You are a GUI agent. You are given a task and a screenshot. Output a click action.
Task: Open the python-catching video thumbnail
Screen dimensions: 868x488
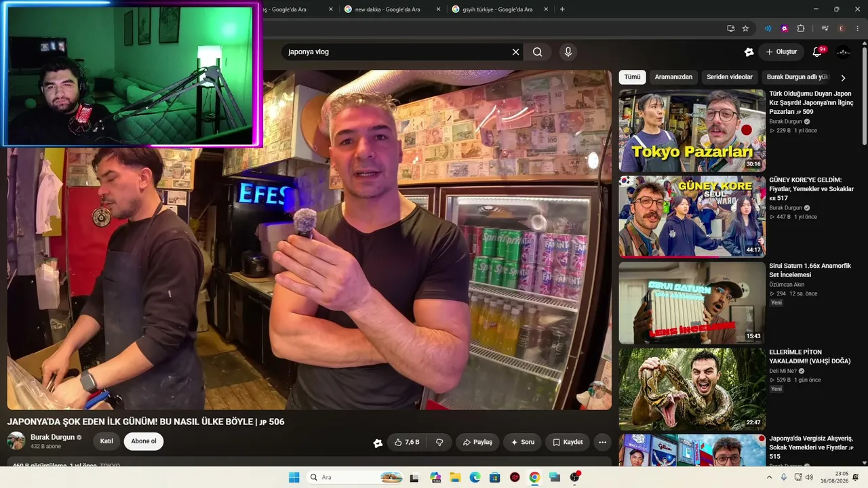692,389
